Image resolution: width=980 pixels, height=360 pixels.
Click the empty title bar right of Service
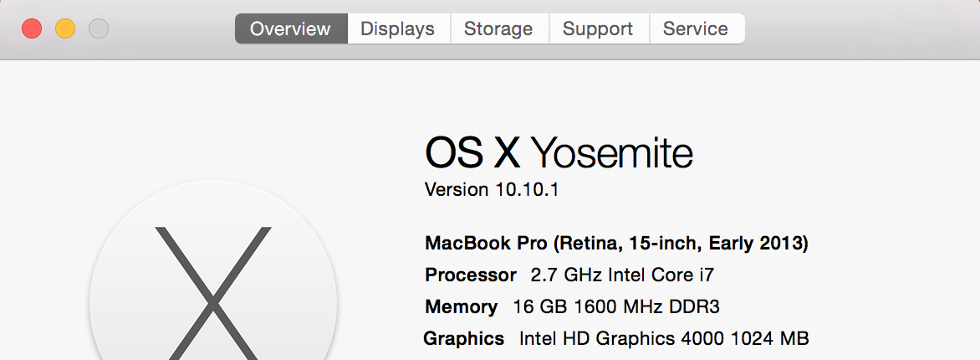coord(861,28)
